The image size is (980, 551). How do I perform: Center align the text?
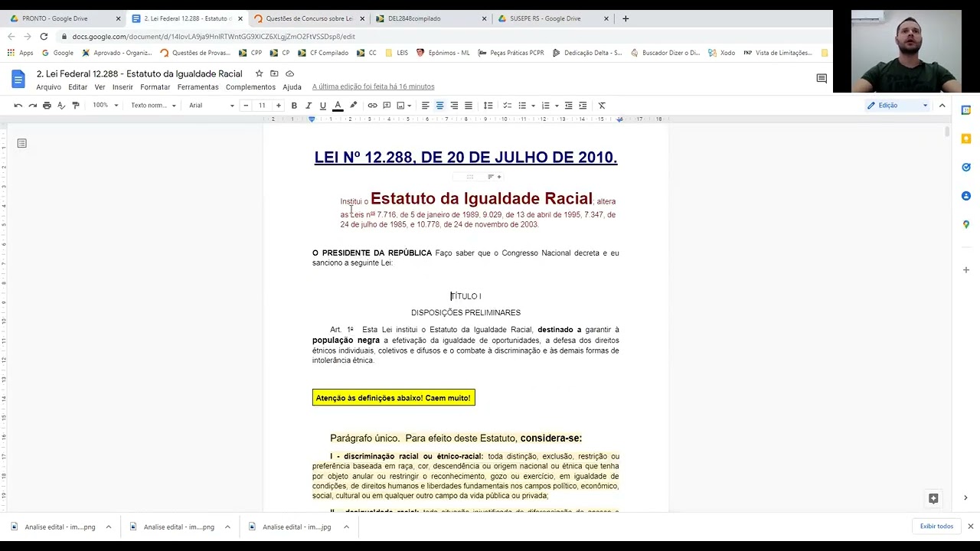439,106
